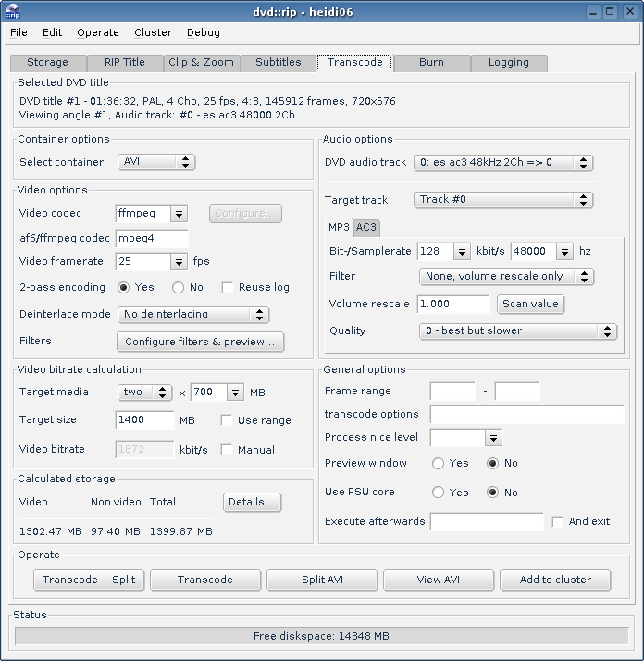644x661 pixels.
Task: Click the Execute afterwards field
Action: click(x=487, y=522)
